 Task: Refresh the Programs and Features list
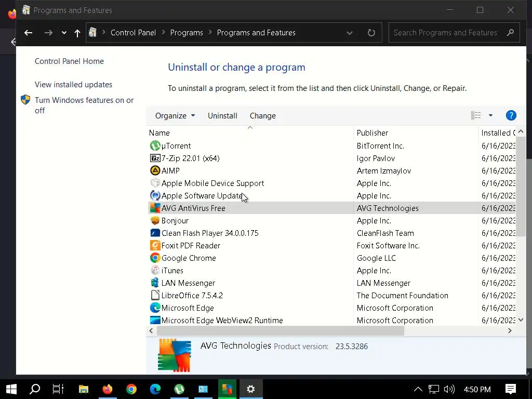coord(371,33)
